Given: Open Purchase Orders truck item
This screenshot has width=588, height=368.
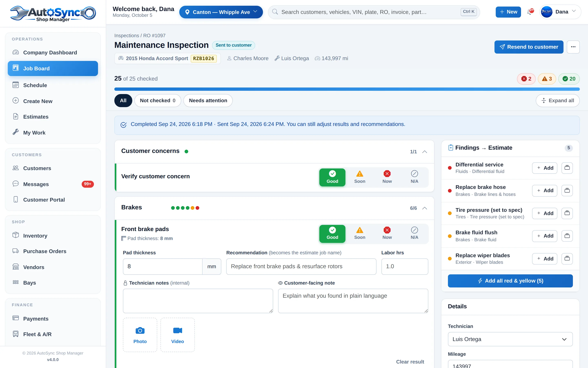Looking at the screenshot, I should (x=53, y=251).
